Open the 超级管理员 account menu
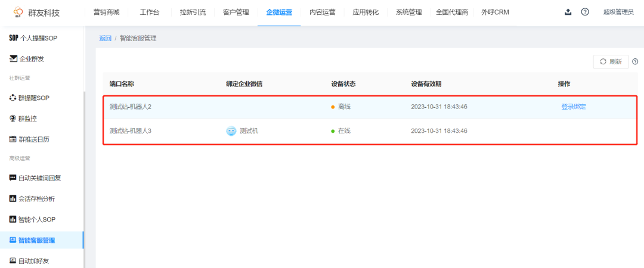The width and height of the screenshot is (644, 268). (618, 13)
